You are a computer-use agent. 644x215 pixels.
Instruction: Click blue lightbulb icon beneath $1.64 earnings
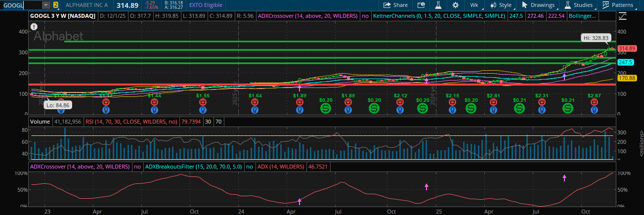coord(255,110)
